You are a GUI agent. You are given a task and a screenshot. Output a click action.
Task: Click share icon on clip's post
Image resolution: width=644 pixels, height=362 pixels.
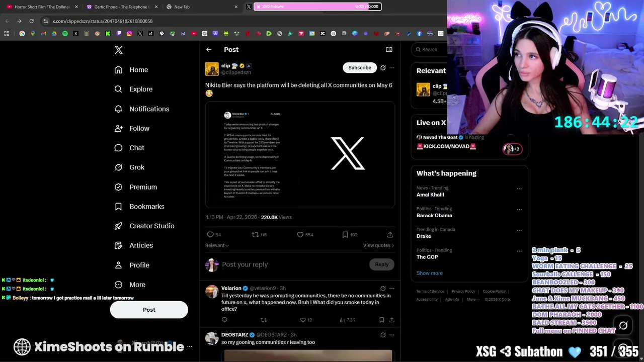click(390, 235)
